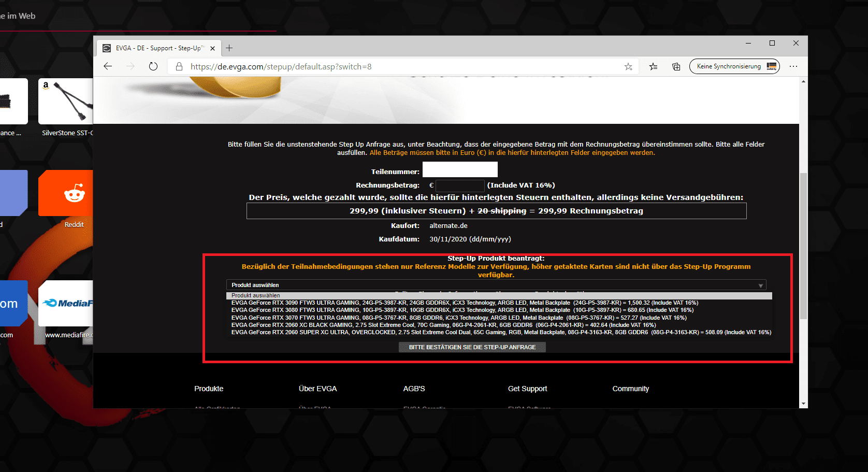Maximize the EVGA browser window
The image size is (868, 472).
772,44
